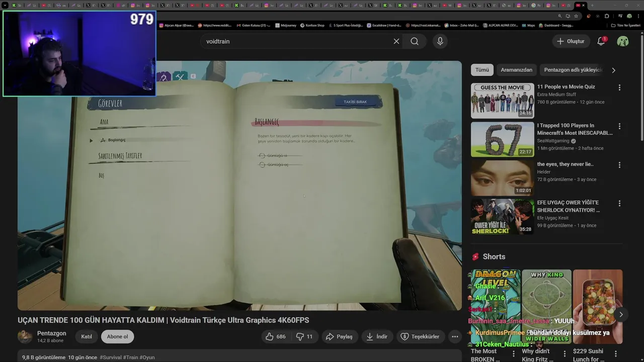Open the 67 Minecraft video thumbnail
644x362 pixels.
click(x=503, y=139)
